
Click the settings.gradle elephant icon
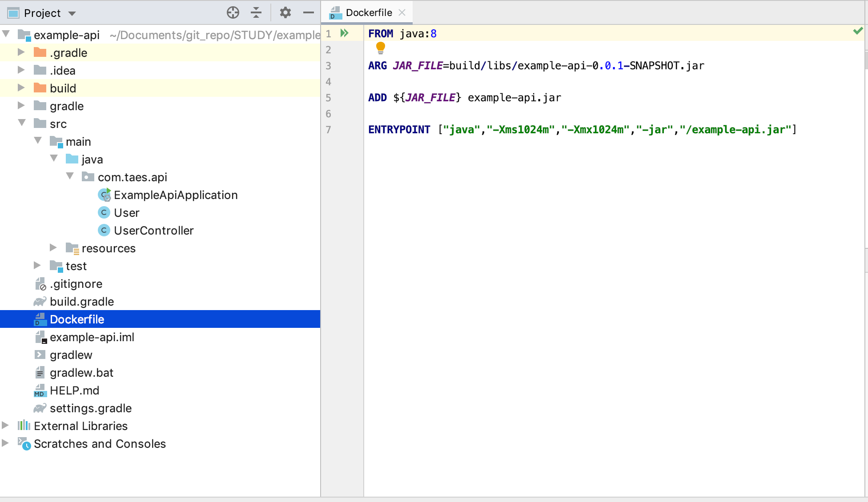[40, 408]
